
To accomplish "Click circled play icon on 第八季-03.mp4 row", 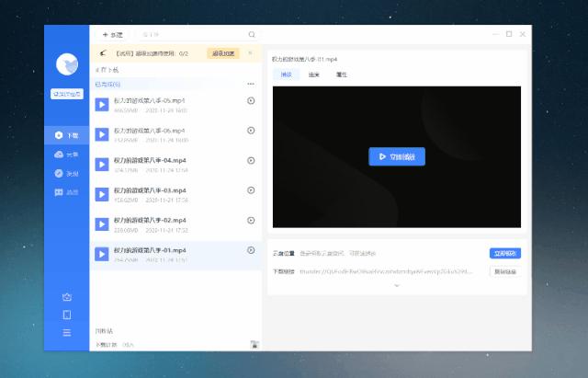I will 251,190.
